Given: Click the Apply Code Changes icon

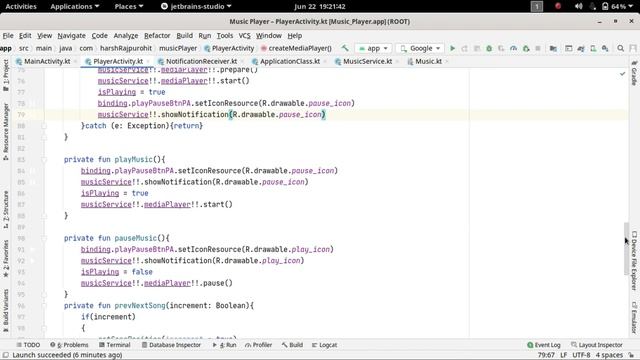Looking at the screenshot, I should coord(477,48).
